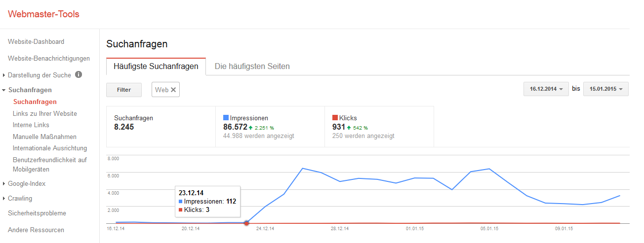Expand the Google-Index sidebar section
644x243 pixels.
[x=4, y=184]
